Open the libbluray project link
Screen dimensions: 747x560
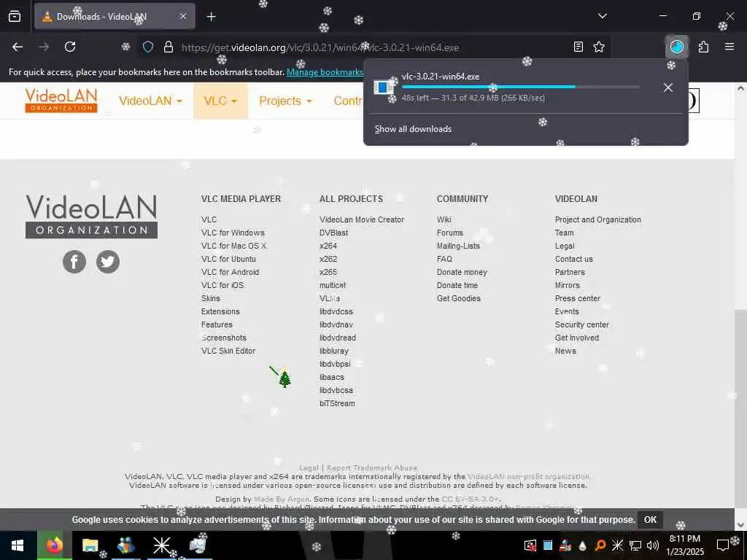pos(334,351)
